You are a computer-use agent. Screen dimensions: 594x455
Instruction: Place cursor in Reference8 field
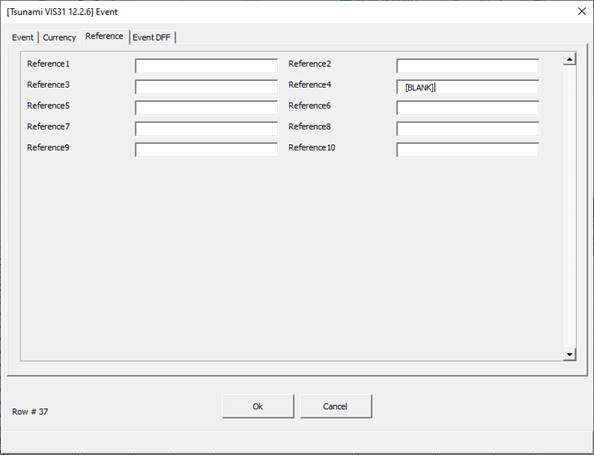tap(467, 128)
